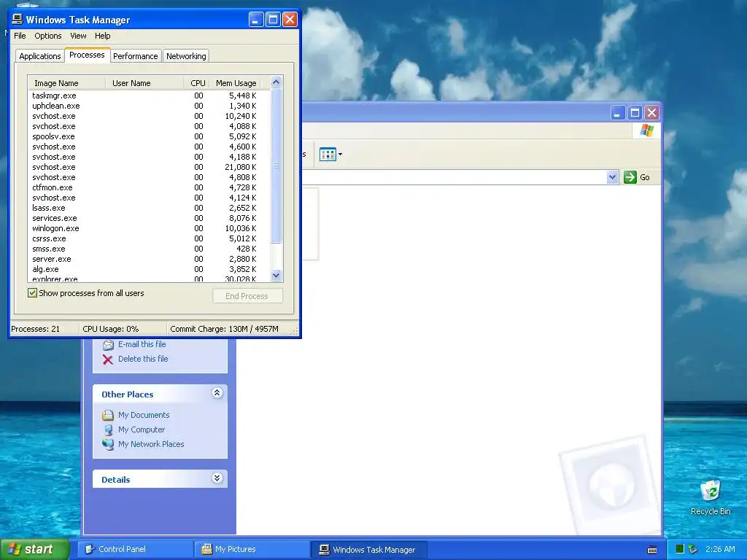Click the Windows flag logo in My Pictures
This screenshot has height=560, width=747.
coord(647,130)
